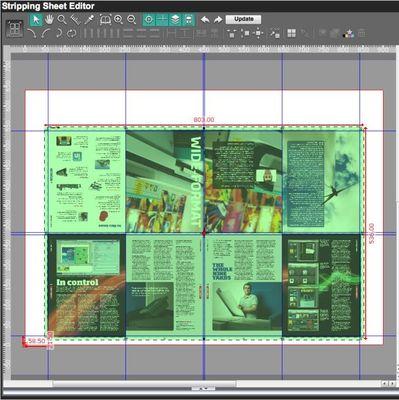Toggle the layers display button

coord(175,20)
